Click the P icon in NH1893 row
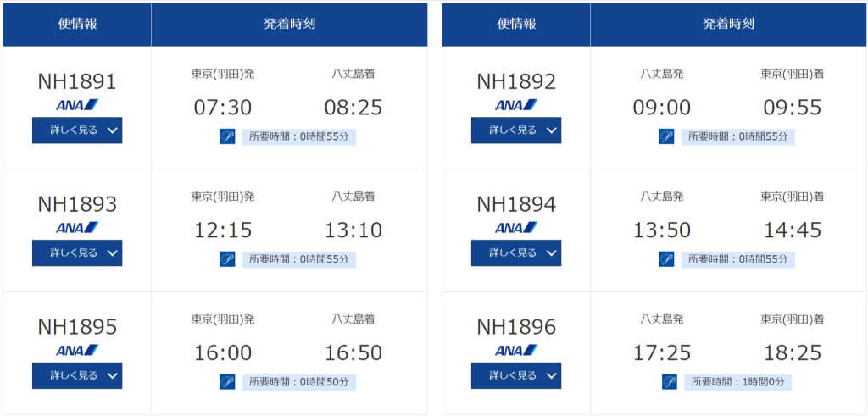The width and height of the screenshot is (868, 416). coord(227,259)
